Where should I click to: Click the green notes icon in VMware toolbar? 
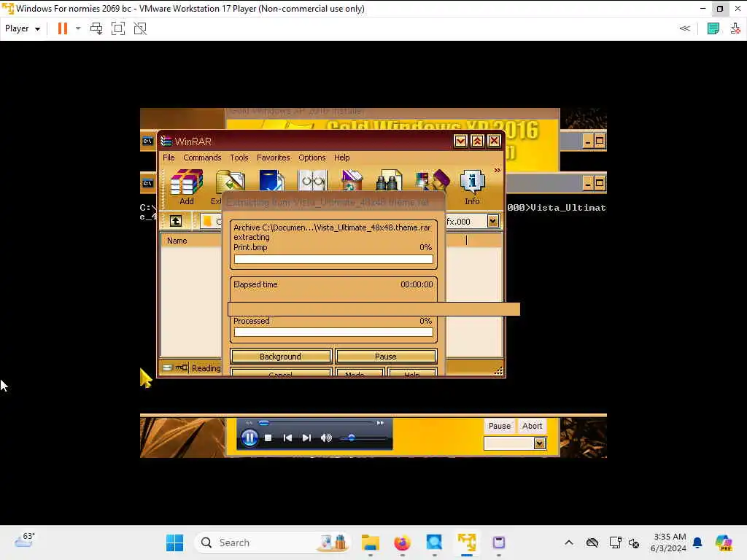point(713,28)
